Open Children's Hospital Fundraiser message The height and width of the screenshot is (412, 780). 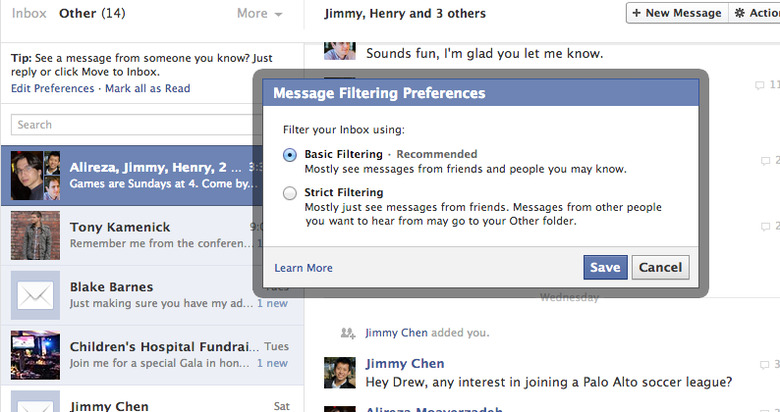tap(152, 355)
